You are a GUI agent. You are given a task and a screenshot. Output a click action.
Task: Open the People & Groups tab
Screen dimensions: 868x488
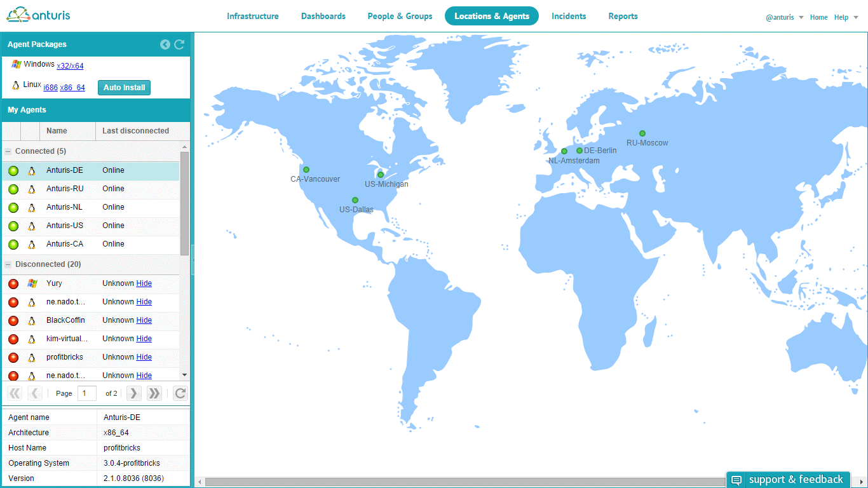[400, 17]
